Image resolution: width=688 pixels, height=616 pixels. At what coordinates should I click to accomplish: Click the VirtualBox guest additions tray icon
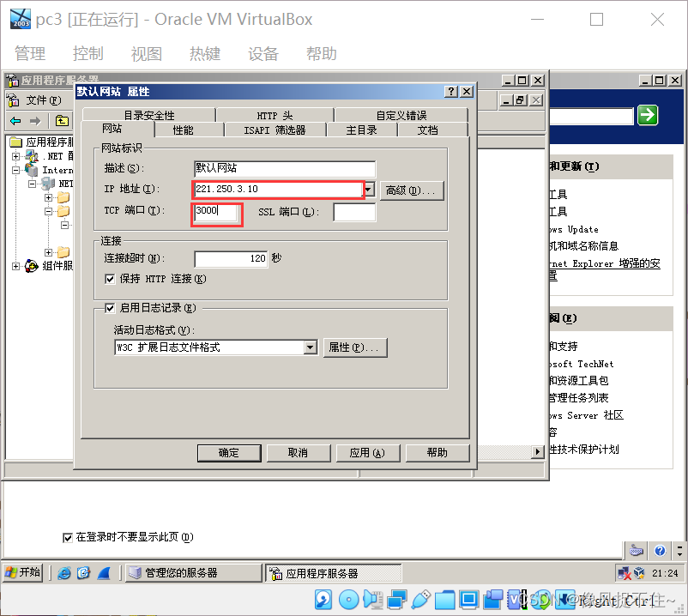(639, 573)
